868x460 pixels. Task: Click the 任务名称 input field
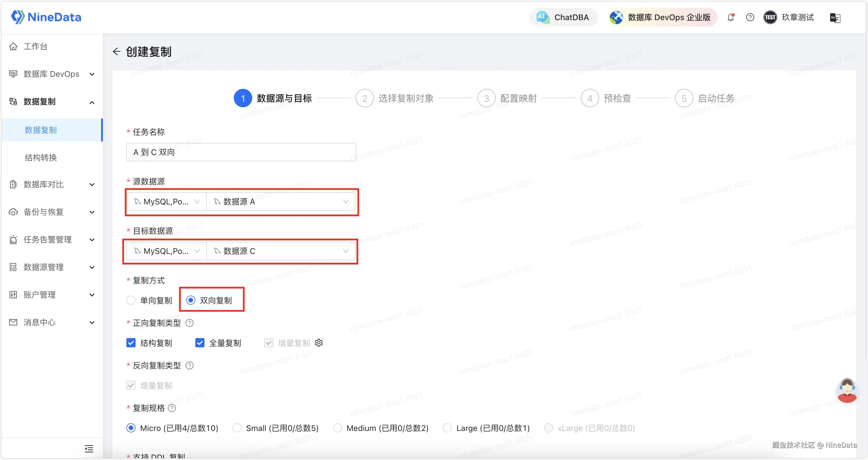click(241, 152)
